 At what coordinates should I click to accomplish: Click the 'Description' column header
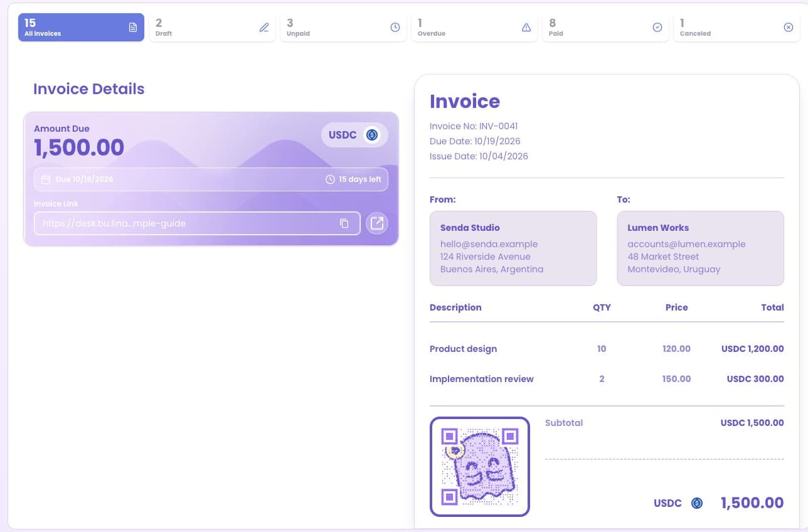coord(455,307)
